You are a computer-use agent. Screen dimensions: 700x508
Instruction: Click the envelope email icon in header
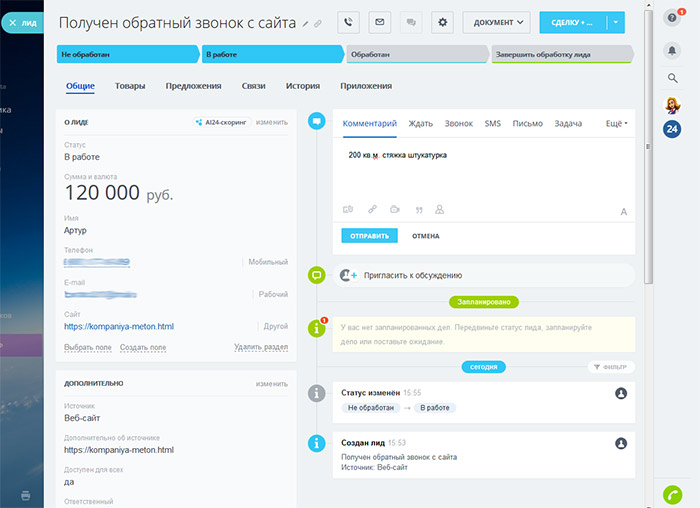pos(379,21)
